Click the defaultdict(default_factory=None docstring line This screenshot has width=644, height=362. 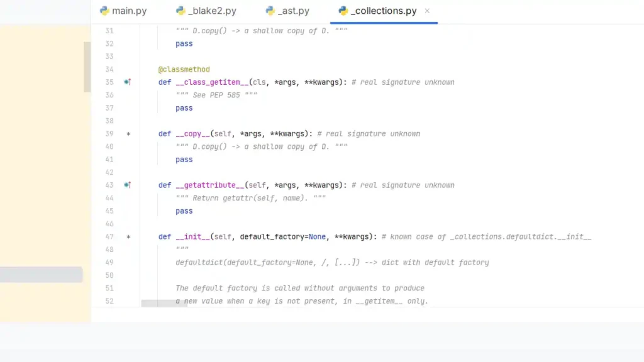332,263
